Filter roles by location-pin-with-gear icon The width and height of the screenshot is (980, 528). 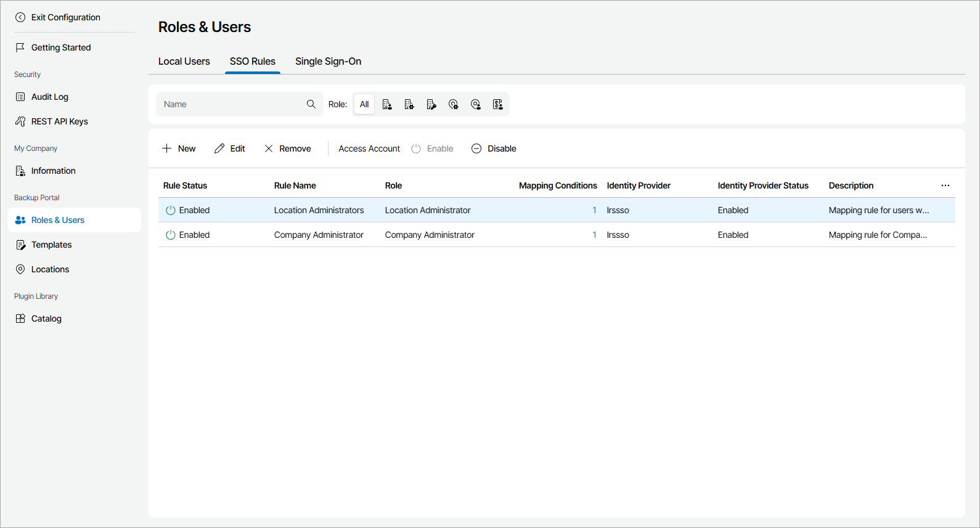click(454, 105)
